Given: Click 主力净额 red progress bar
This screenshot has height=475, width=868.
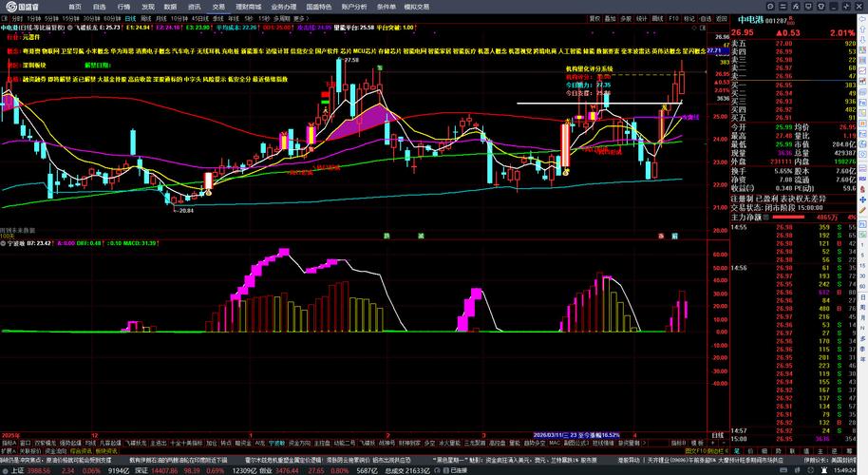Looking at the screenshot, I should tap(788, 217).
